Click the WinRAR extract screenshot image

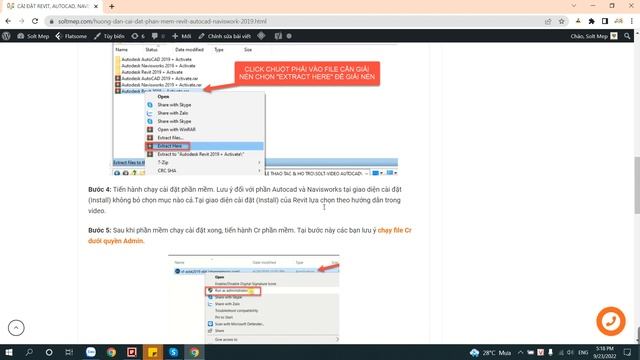pos(256,109)
